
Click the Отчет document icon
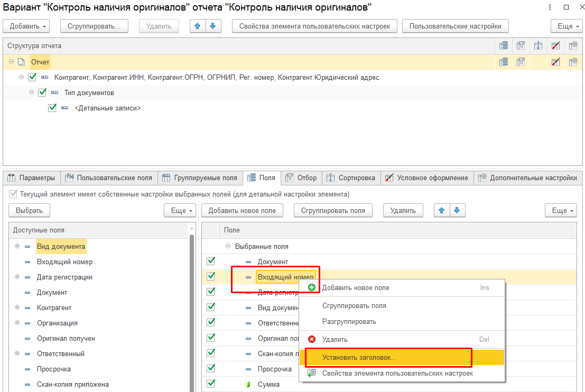point(22,62)
